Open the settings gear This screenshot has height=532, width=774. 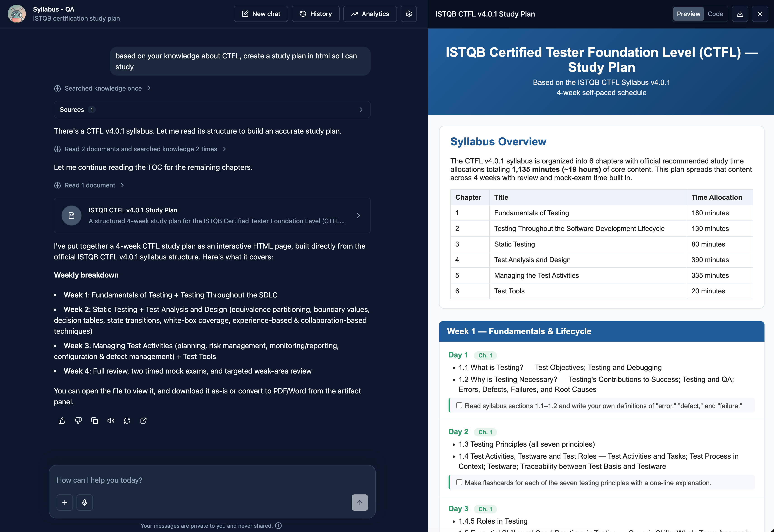pyautogui.click(x=408, y=14)
